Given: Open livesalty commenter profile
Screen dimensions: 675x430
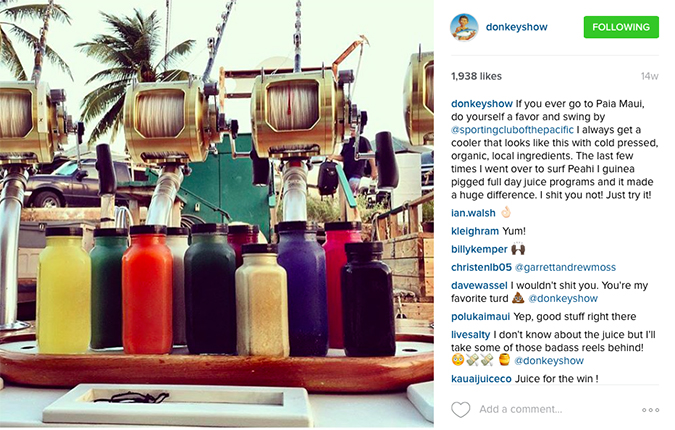Looking at the screenshot, I should pyautogui.click(x=470, y=334).
